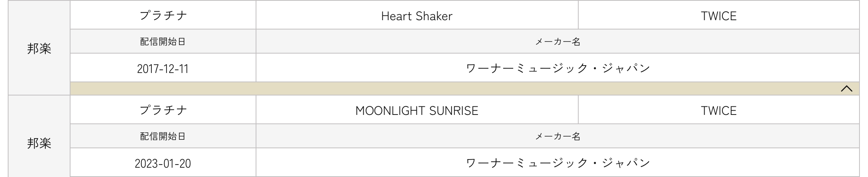Screen dimensions: 868x177
Task: Click プラチナ certification in MOONLIGHT SUNRISE row
Action: tap(163, 110)
